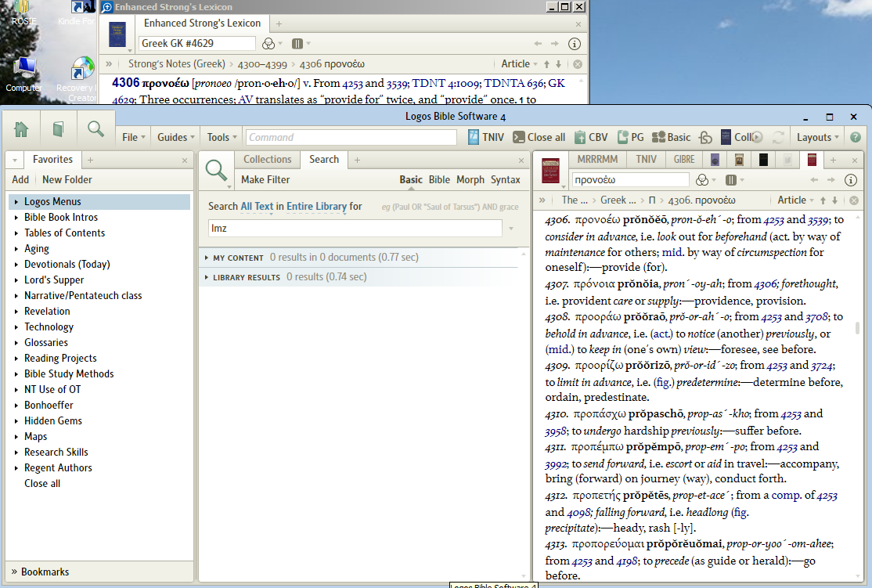The width and height of the screenshot is (872, 588).
Task: Click the 3708 link in entry 4308
Action: (816, 316)
